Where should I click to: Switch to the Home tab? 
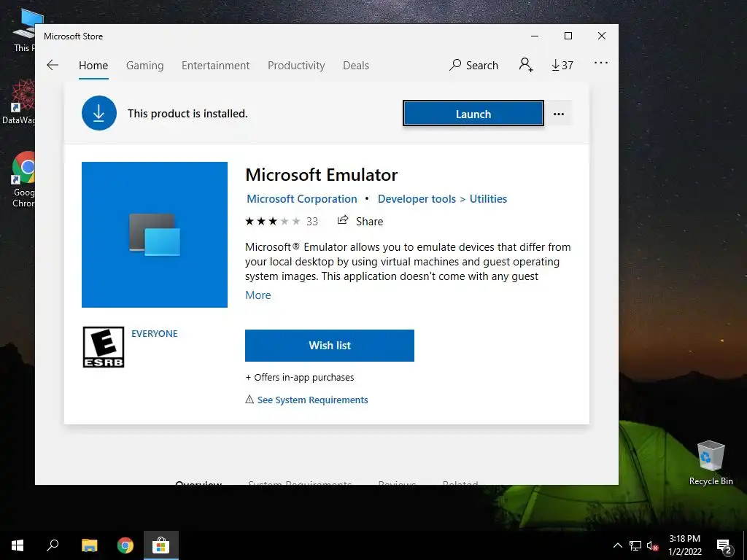point(93,65)
